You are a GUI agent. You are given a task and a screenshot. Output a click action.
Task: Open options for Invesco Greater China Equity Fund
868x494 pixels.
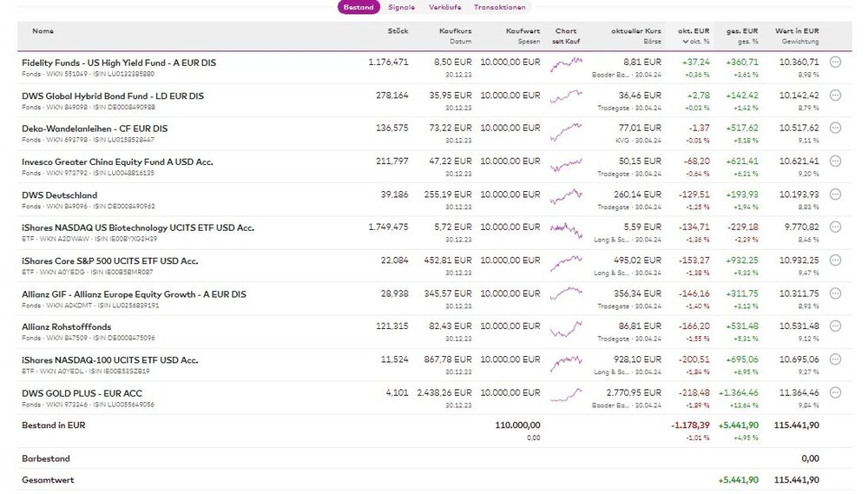(x=835, y=161)
